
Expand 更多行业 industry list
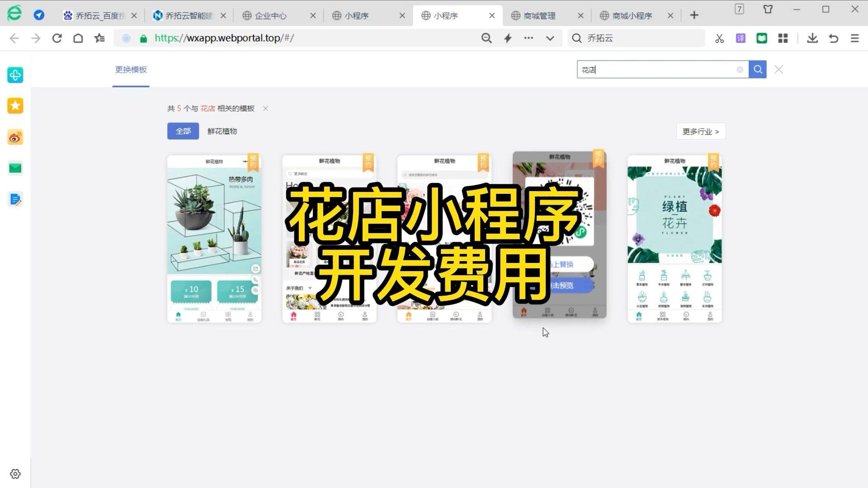(x=700, y=131)
